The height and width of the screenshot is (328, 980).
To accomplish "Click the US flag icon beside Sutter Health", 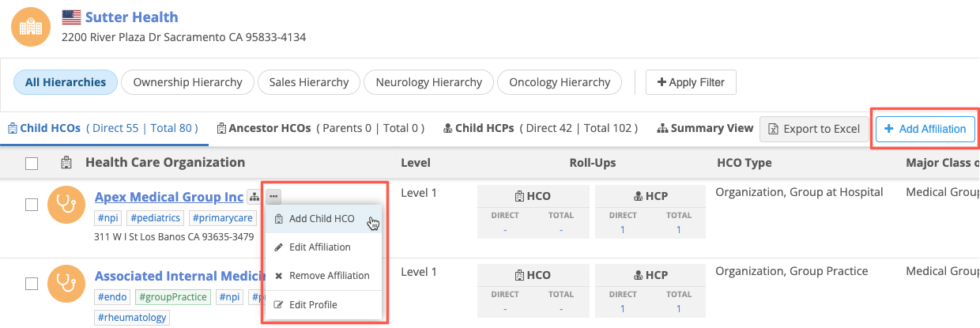I will [x=71, y=17].
